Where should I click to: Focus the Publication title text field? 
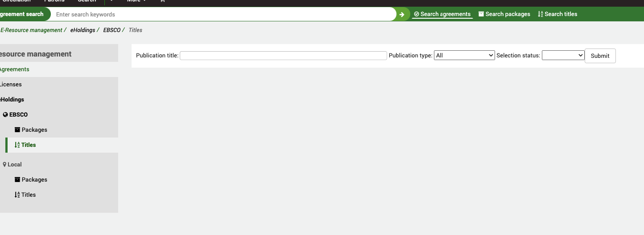click(283, 56)
